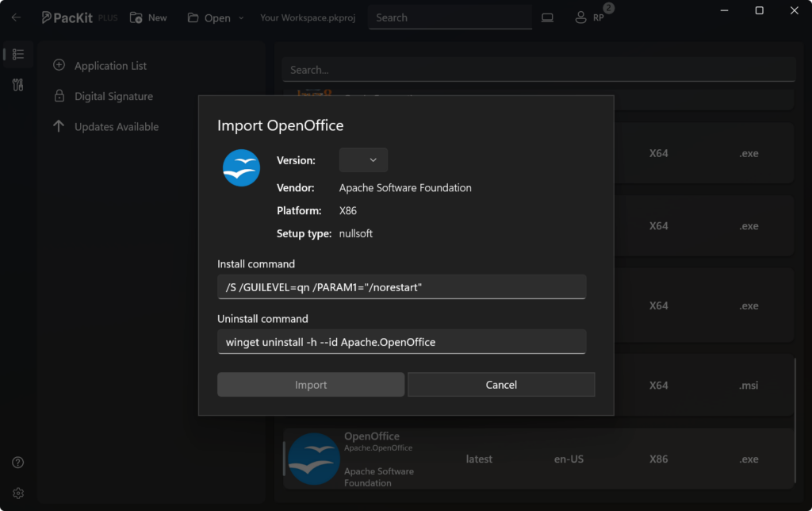The height and width of the screenshot is (511, 812).
Task: Click the lock icon next to Digital Signature
Action: 59,96
